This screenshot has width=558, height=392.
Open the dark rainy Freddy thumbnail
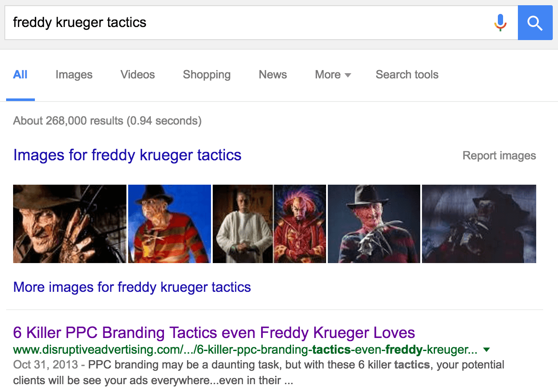pyautogui.click(x=479, y=224)
